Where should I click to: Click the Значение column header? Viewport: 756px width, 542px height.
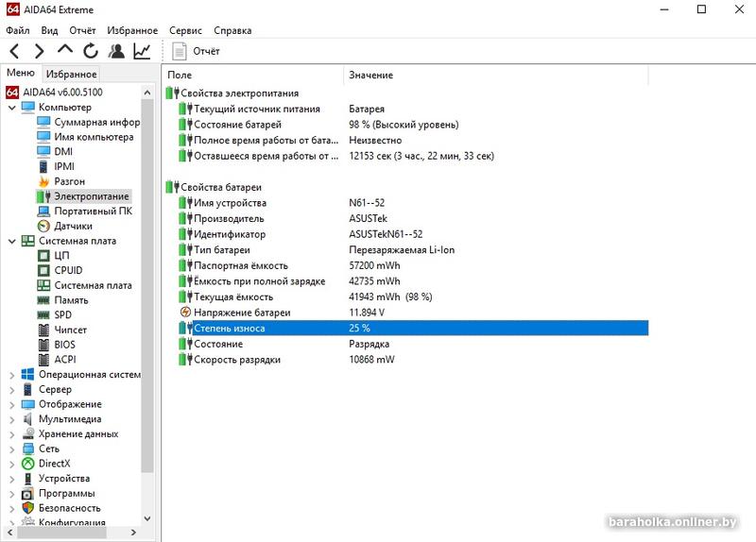[x=496, y=76]
